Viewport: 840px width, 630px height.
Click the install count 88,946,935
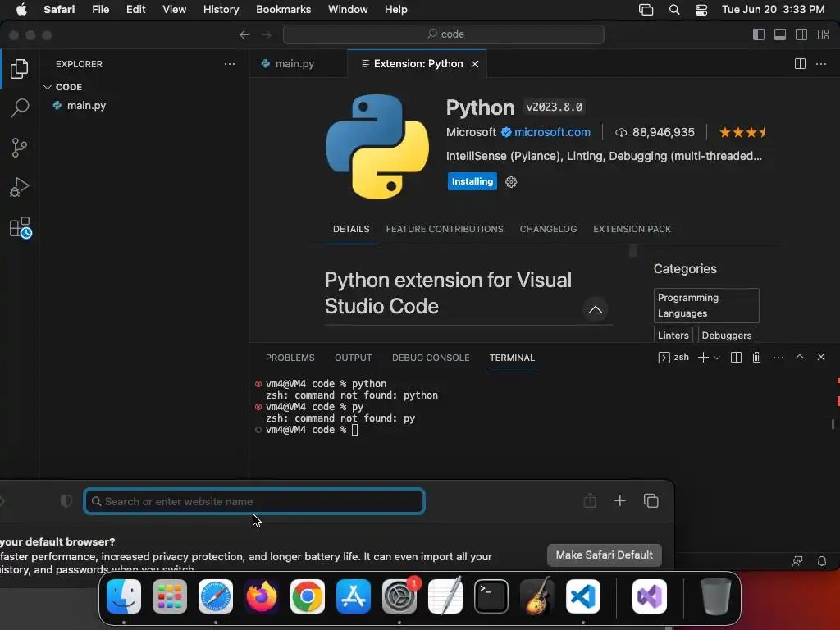(x=663, y=132)
